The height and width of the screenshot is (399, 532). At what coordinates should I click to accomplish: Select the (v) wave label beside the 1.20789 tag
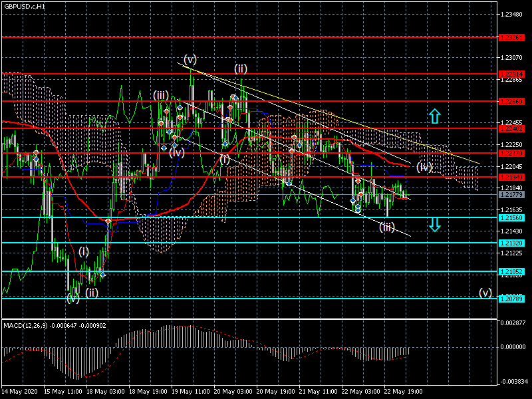485,293
